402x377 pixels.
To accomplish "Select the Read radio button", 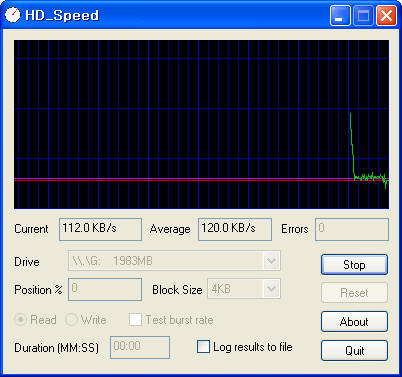I will tap(20, 320).
